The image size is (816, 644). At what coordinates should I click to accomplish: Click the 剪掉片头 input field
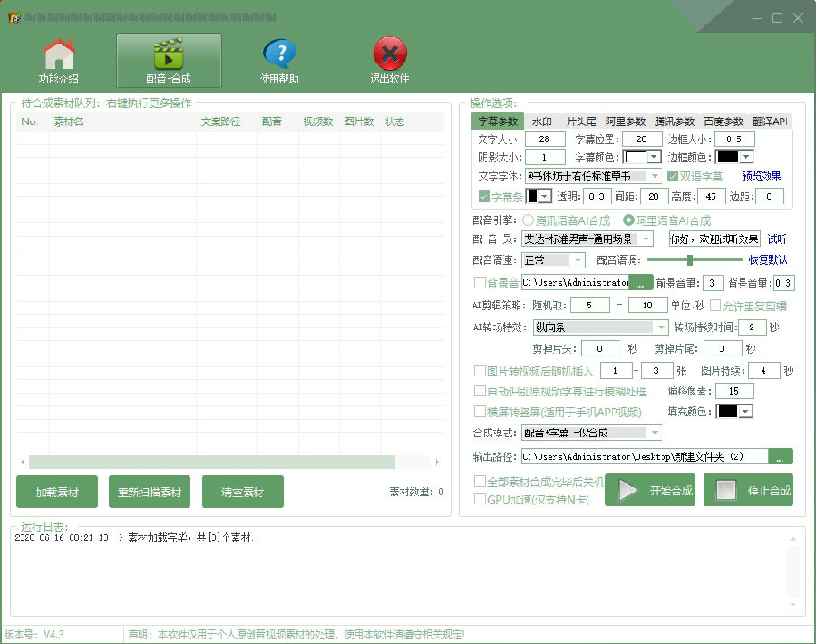pos(600,348)
